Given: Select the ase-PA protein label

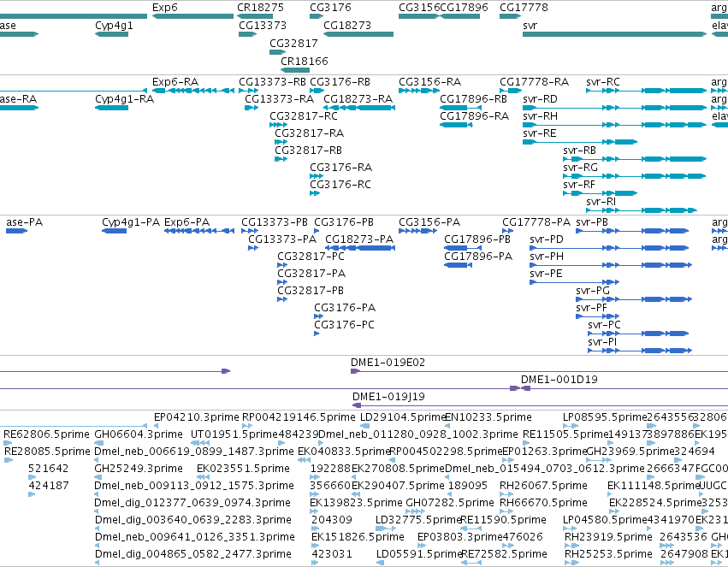Looking at the screenshot, I should [25, 222].
